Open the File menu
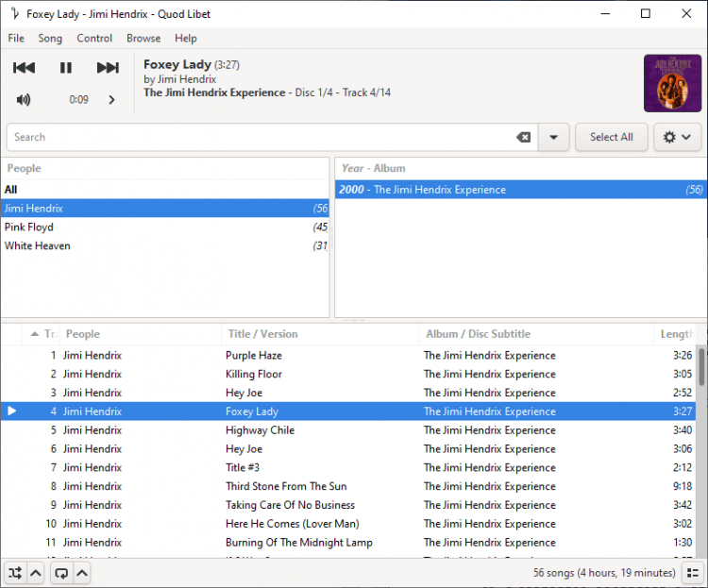Image resolution: width=708 pixels, height=588 pixels. tap(16, 39)
